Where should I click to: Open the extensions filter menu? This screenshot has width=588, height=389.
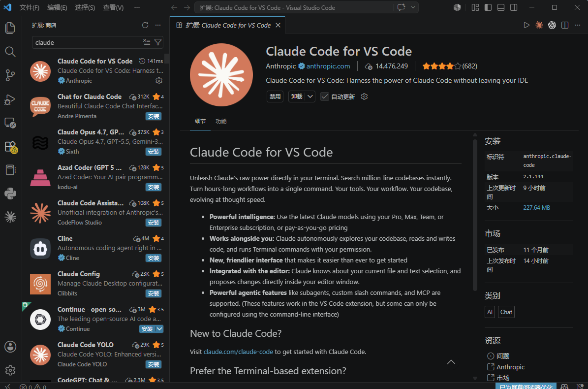pyautogui.click(x=158, y=42)
